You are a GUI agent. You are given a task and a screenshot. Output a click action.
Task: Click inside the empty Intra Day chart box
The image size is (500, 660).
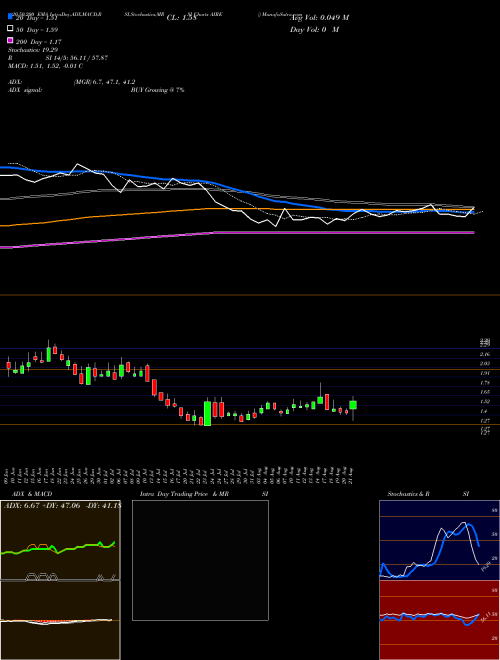point(200,560)
